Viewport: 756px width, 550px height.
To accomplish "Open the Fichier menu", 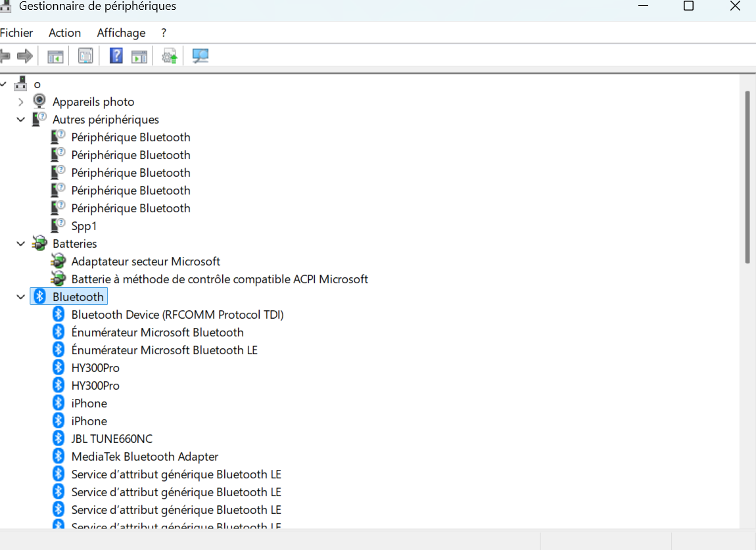I will click(16, 33).
